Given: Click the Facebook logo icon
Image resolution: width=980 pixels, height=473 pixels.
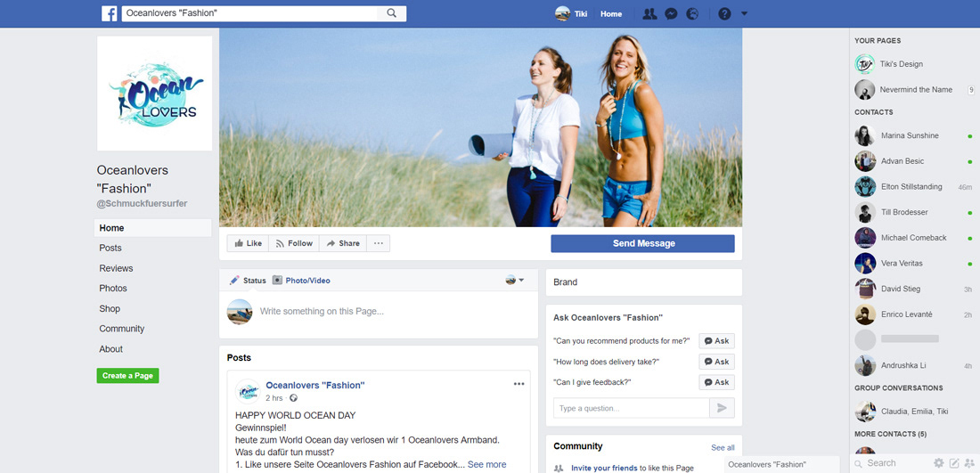Looking at the screenshot, I should click(x=110, y=13).
